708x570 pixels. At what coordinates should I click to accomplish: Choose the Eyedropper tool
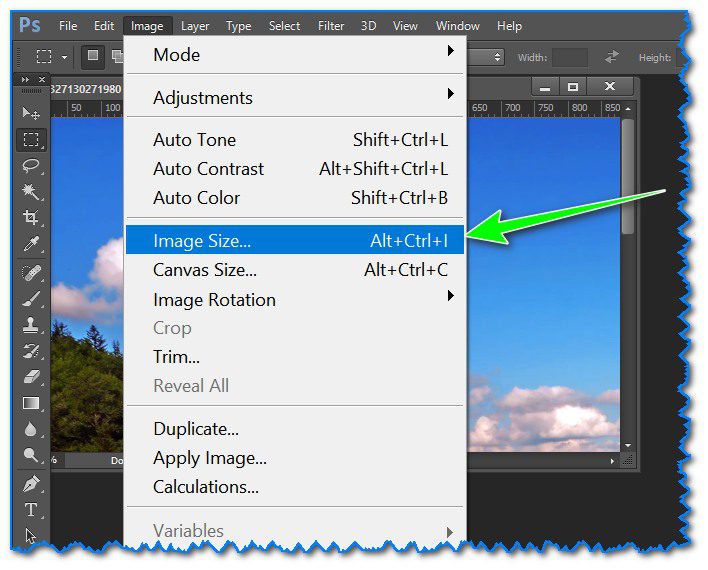[x=31, y=244]
